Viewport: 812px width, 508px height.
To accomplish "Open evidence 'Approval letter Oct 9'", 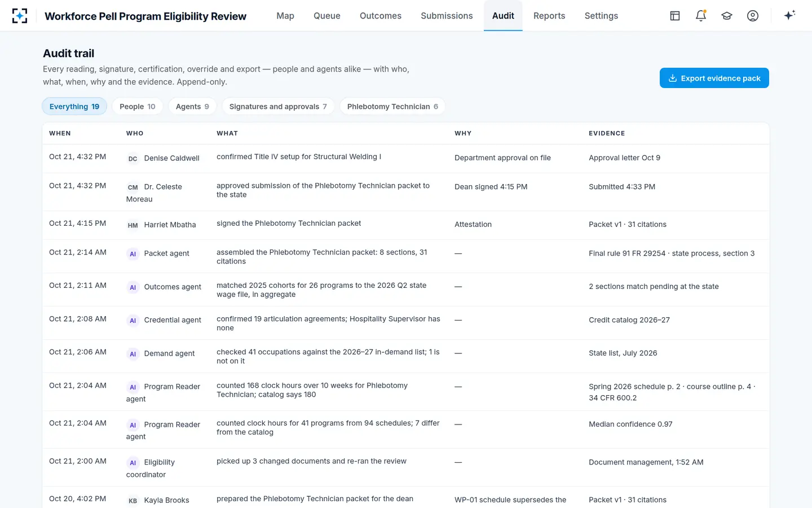I will (624, 158).
